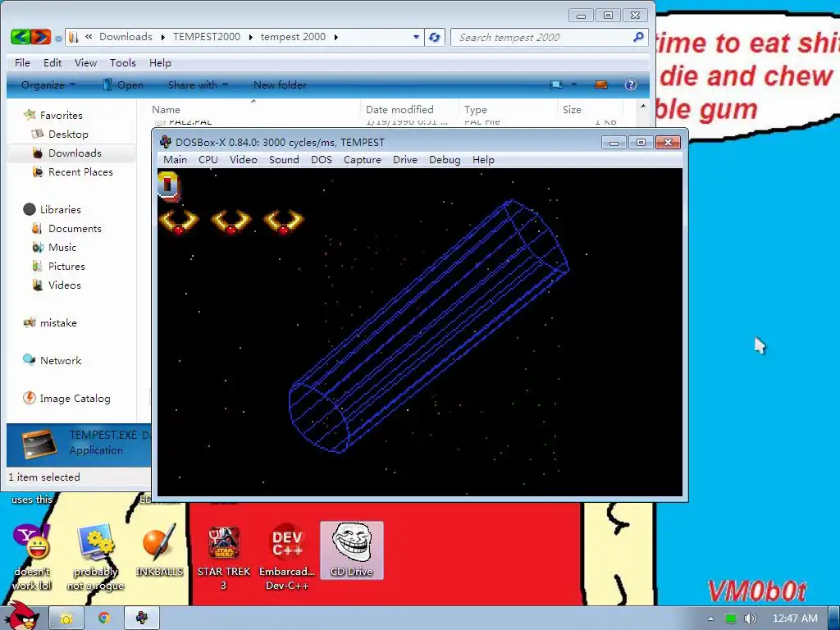
Task: Click the tempest 2000 breadcrumb segment
Action: (293, 37)
